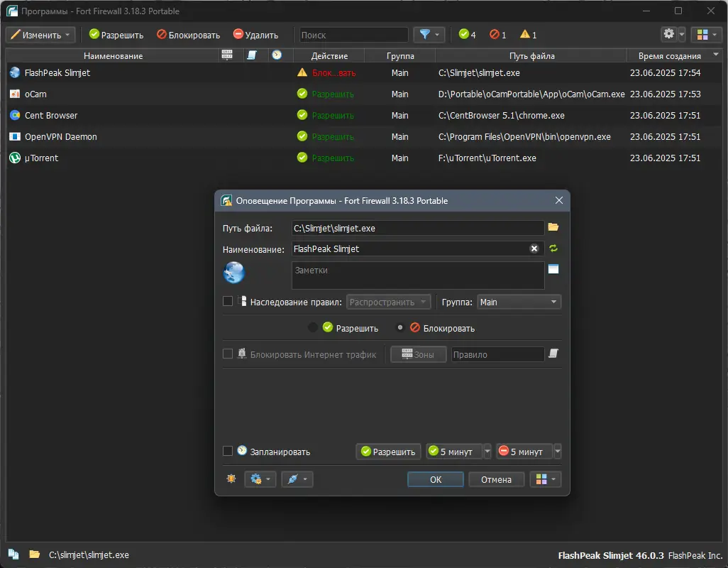Click the sun-like icon at dialog bottom
The image size is (728, 568).
tap(231, 479)
